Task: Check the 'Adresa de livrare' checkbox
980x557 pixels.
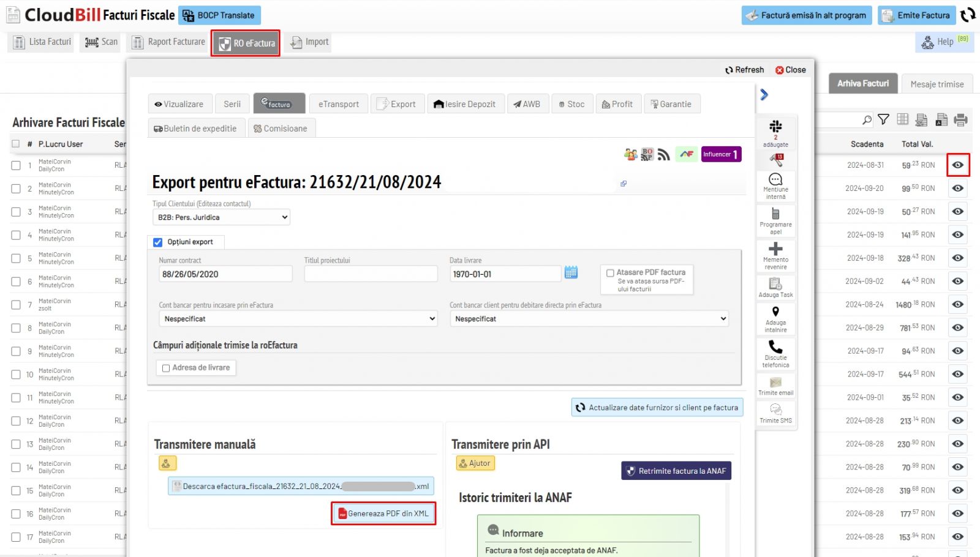Action: [166, 368]
